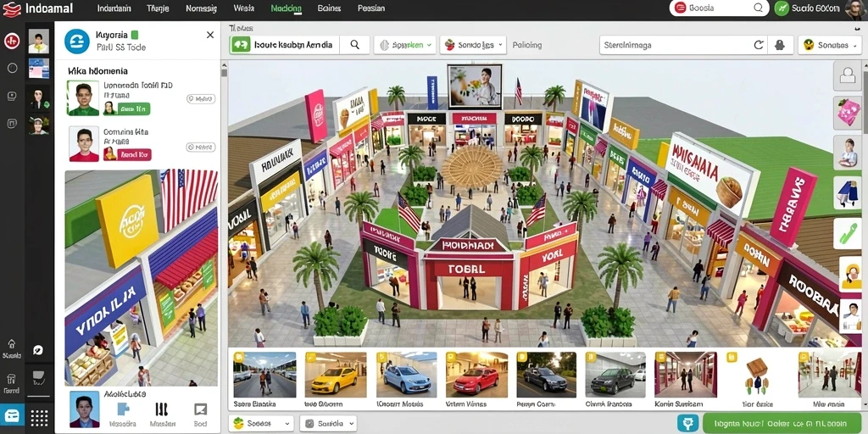Open the red circular icon atop the left sidebar
868x434 pixels.
coord(12,41)
